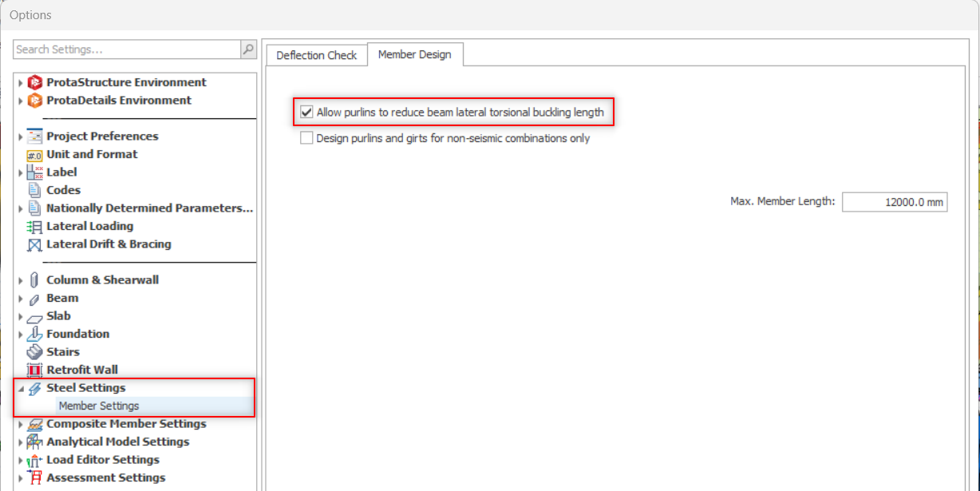Expand the Project Preferences node
This screenshot has width=980, height=491.
click(x=21, y=137)
